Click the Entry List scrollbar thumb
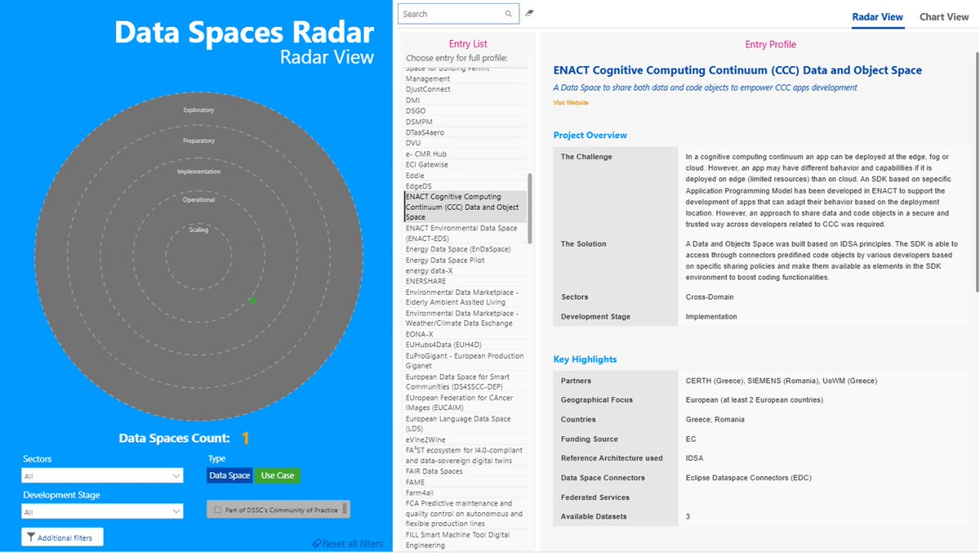The image size is (980, 553). [x=529, y=208]
